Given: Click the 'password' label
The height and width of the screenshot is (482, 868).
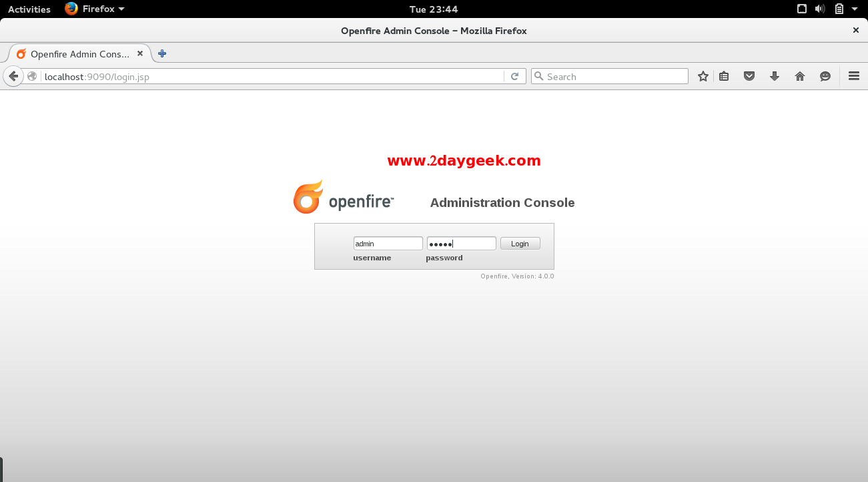Looking at the screenshot, I should click(444, 258).
